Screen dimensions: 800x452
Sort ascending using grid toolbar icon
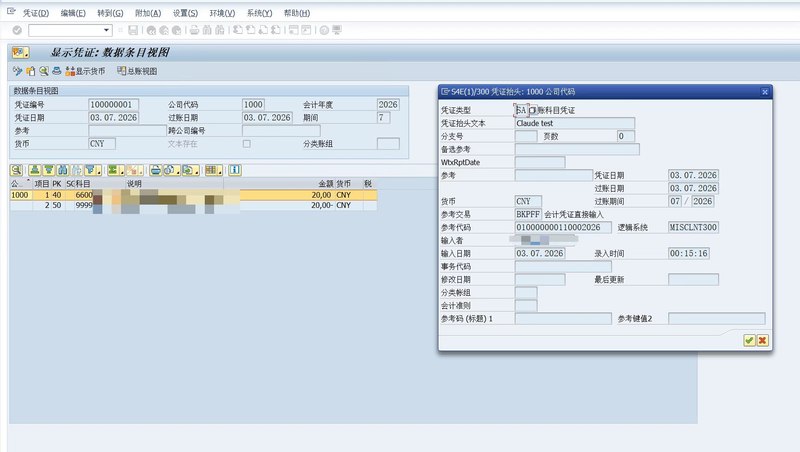[35, 170]
